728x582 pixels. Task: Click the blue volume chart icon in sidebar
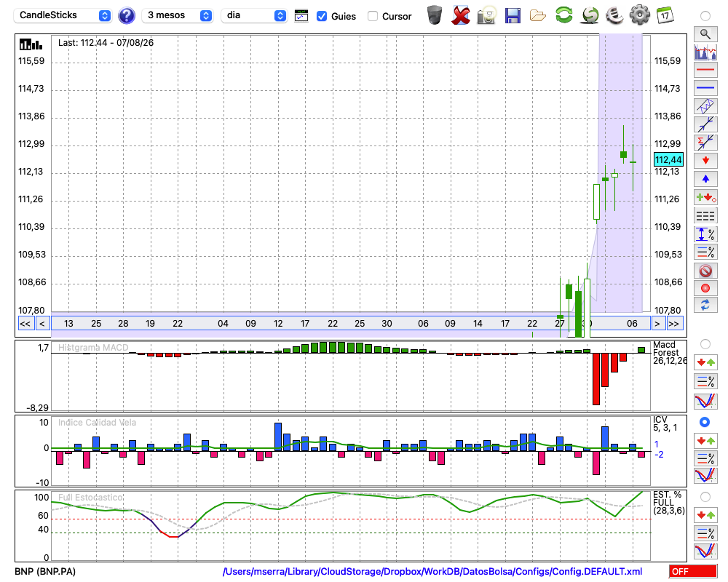pos(705,52)
